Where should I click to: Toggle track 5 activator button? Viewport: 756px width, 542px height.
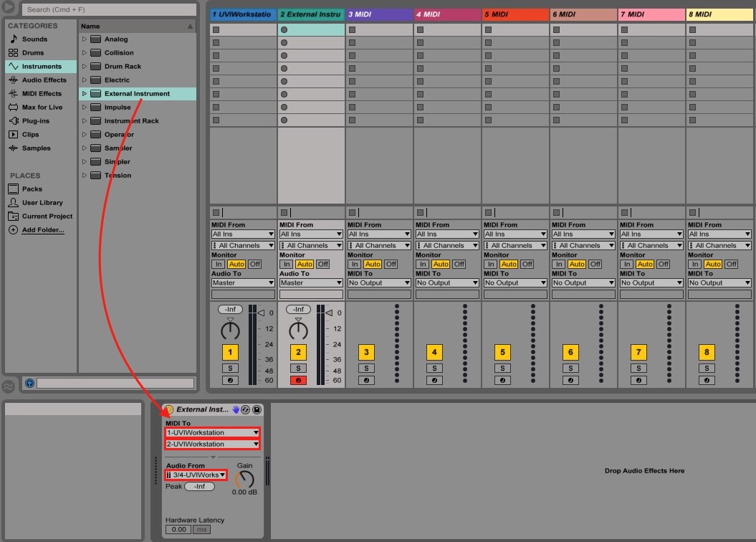[x=502, y=352]
